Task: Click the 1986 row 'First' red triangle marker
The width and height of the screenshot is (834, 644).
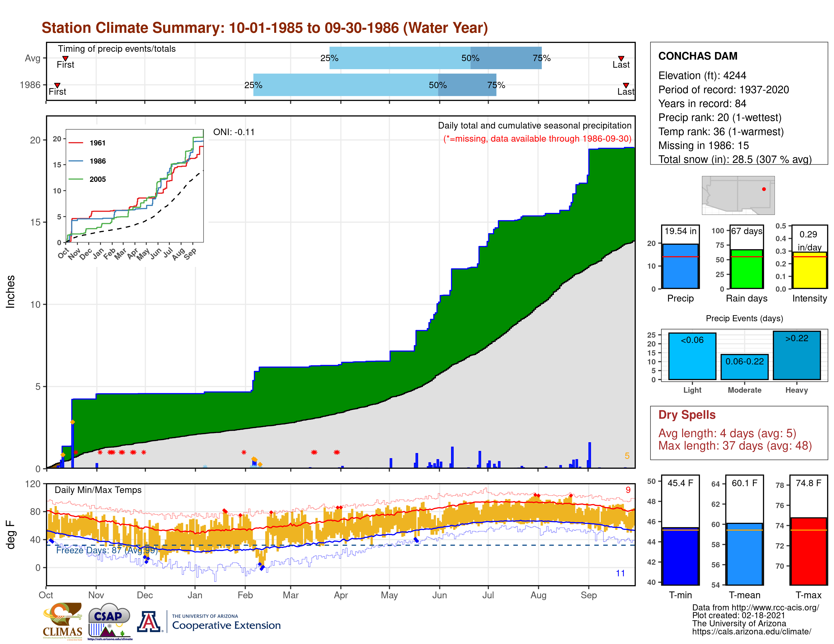Action: pyautogui.click(x=57, y=85)
